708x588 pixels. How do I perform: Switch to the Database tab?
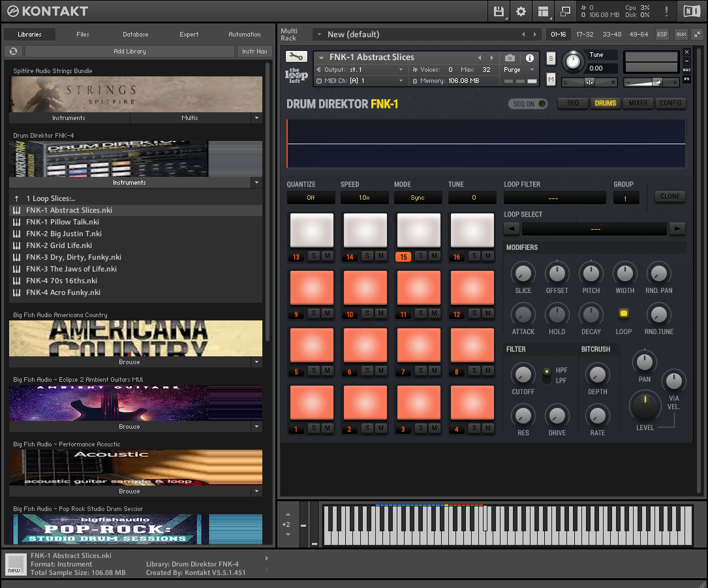click(136, 35)
